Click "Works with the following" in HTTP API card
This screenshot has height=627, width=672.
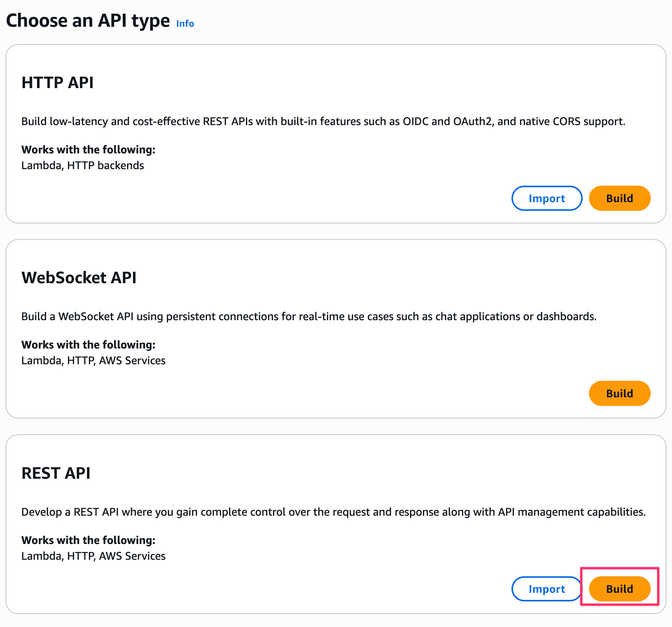coord(88,149)
